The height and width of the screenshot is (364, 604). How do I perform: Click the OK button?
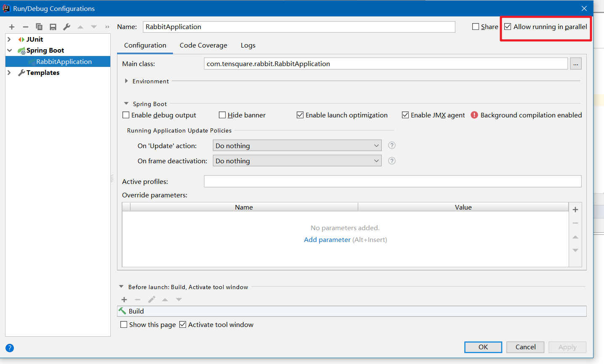click(x=483, y=347)
